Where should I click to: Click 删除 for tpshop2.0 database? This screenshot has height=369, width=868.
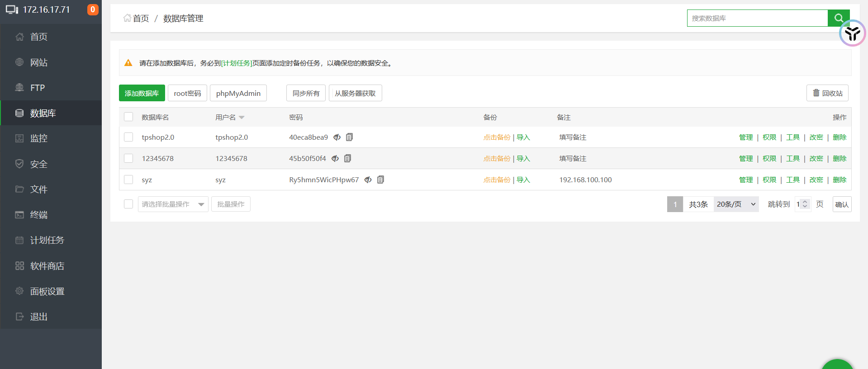pyautogui.click(x=840, y=137)
